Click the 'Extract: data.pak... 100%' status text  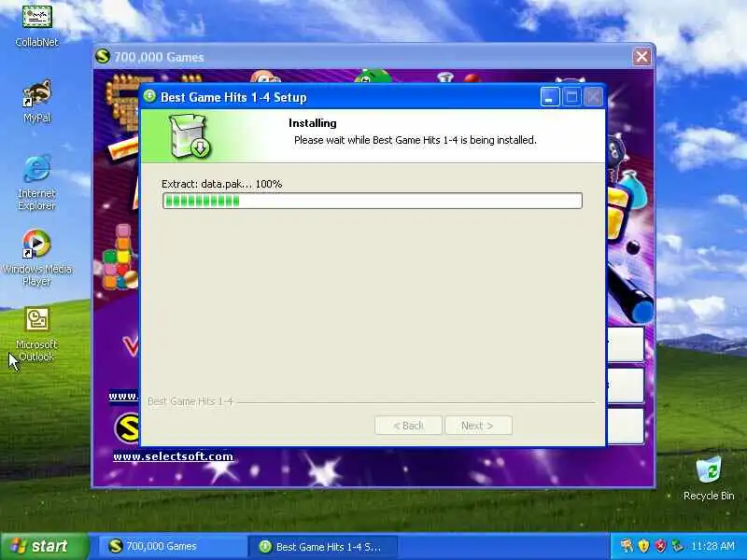pyautogui.click(x=221, y=184)
